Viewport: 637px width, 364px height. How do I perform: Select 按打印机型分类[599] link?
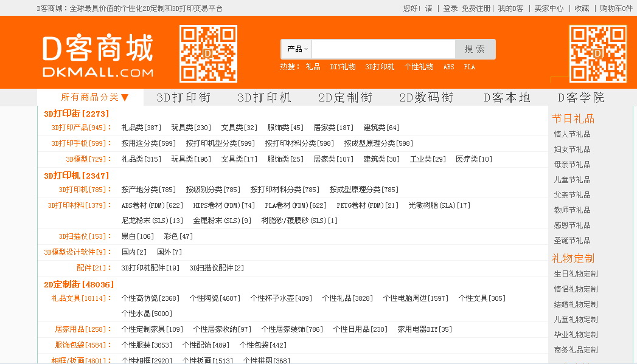[220, 143]
